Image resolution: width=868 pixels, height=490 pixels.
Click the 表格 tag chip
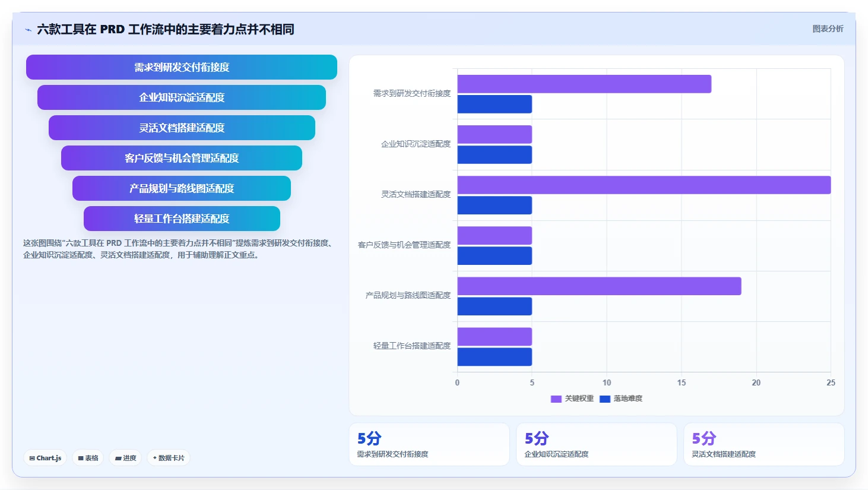(88, 458)
